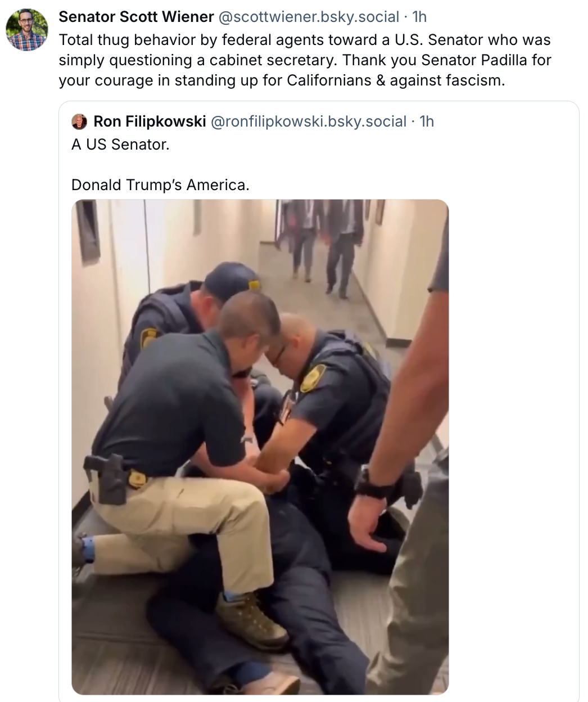Screen dimensions: 588x702
Task: Click the Ron Filipkowski display name
Action: pyautogui.click(x=150, y=121)
